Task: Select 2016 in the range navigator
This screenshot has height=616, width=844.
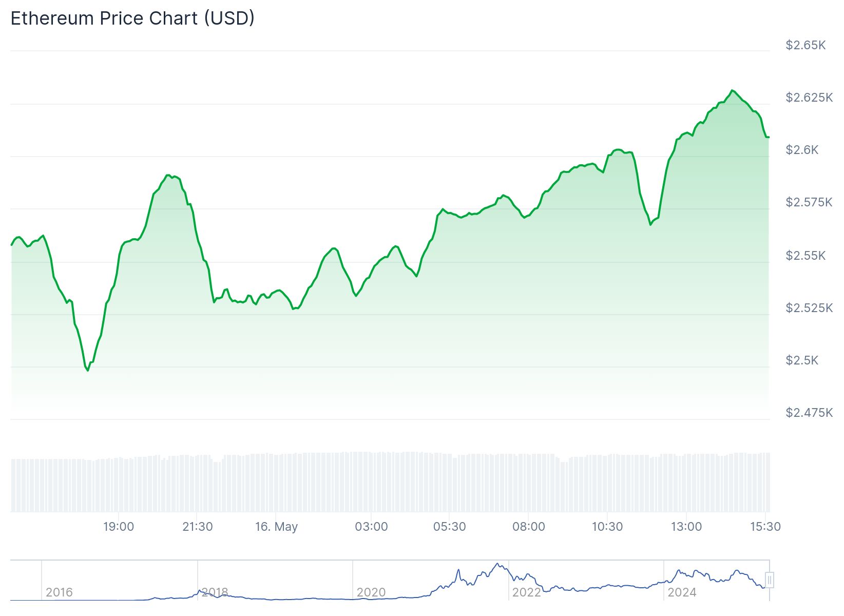Action: [59, 592]
